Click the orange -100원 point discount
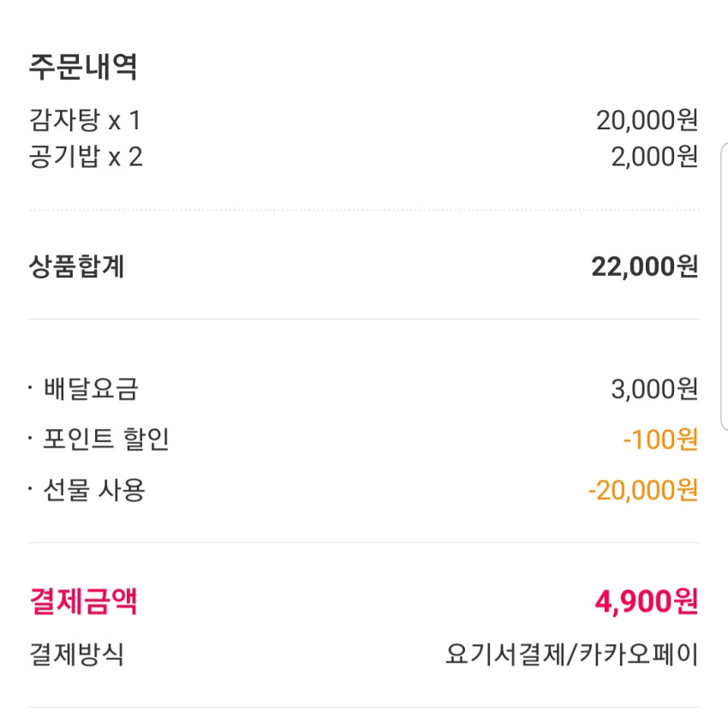 (660, 439)
